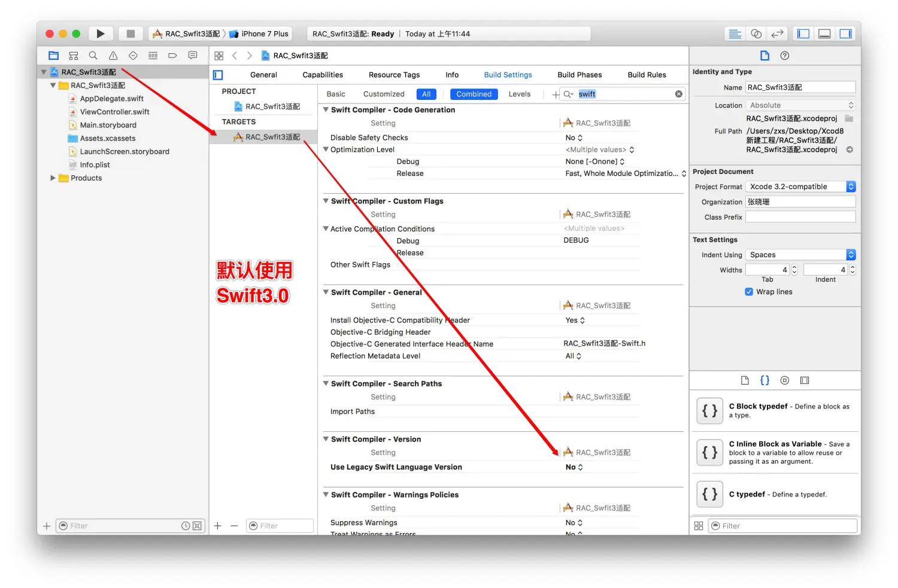Open the General tab
Image resolution: width=898 pixels, height=588 pixels.
[263, 75]
